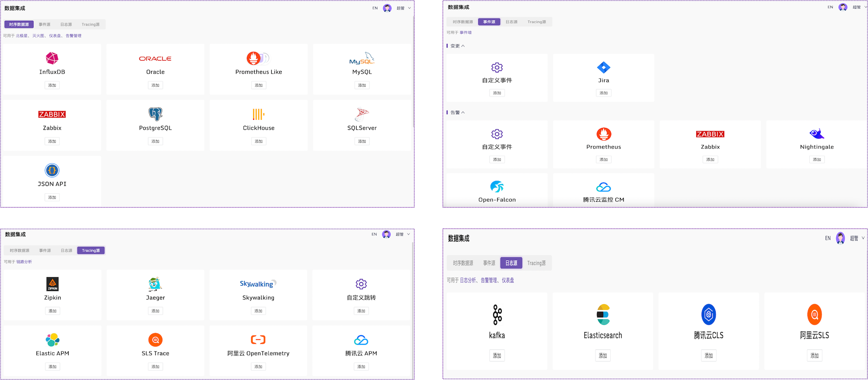
Task: Open the 北极星 link
Action: point(22,36)
